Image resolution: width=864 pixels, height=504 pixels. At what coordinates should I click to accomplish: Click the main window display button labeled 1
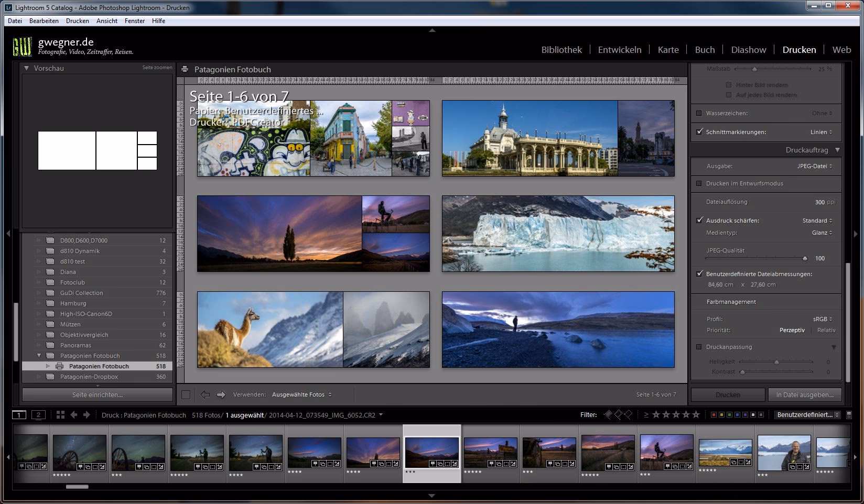click(19, 415)
